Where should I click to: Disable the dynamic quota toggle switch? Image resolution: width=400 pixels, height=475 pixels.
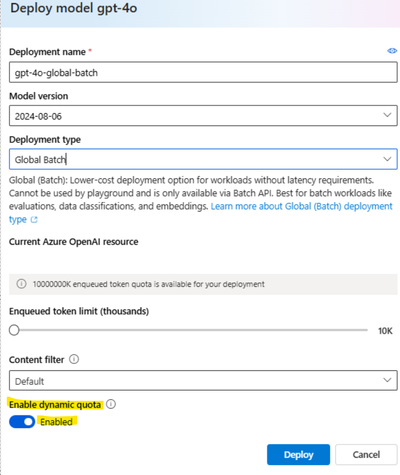[x=22, y=422]
